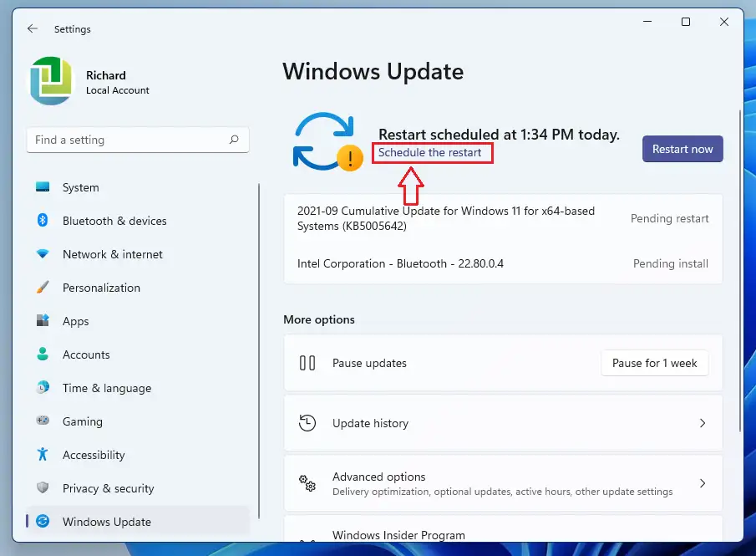
Task: Select the Apps icon in sidebar
Action: (x=43, y=320)
